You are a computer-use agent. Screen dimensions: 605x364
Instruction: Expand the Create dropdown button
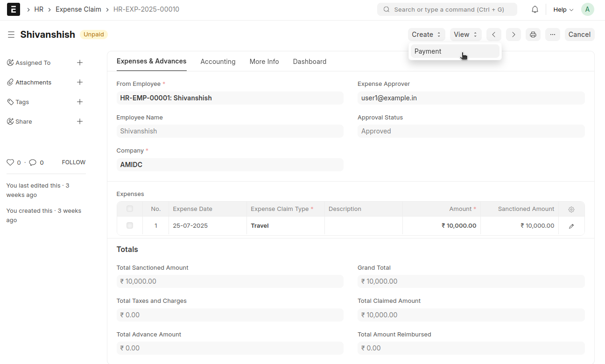pyautogui.click(x=426, y=35)
